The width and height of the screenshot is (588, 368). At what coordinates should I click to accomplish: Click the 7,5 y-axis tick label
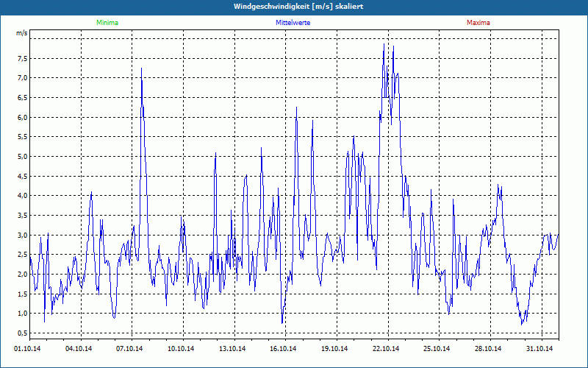click(21, 58)
